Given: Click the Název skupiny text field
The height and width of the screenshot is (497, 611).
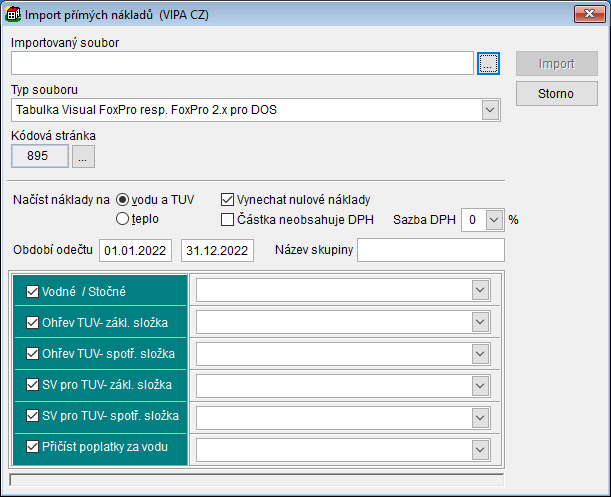Looking at the screenshot, I should click(x=431, y=249).
